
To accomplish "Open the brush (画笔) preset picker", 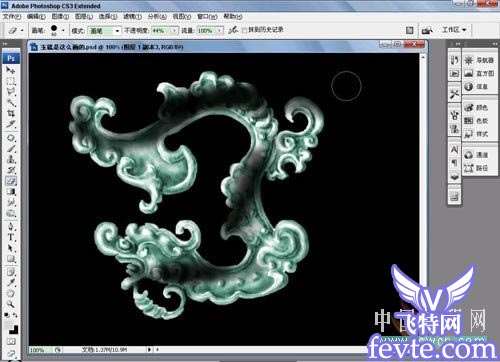I will coord(57,30).
